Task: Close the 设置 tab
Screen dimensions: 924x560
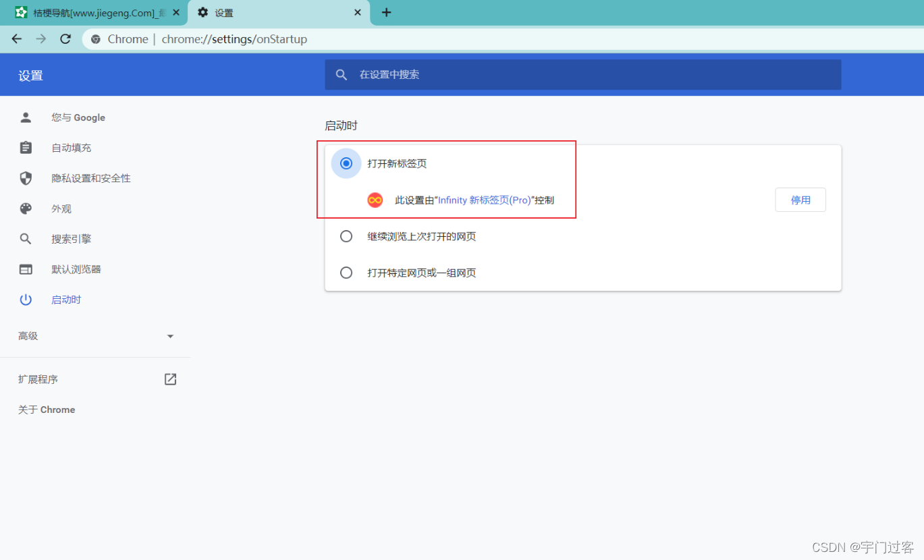Action: point(358,12)
